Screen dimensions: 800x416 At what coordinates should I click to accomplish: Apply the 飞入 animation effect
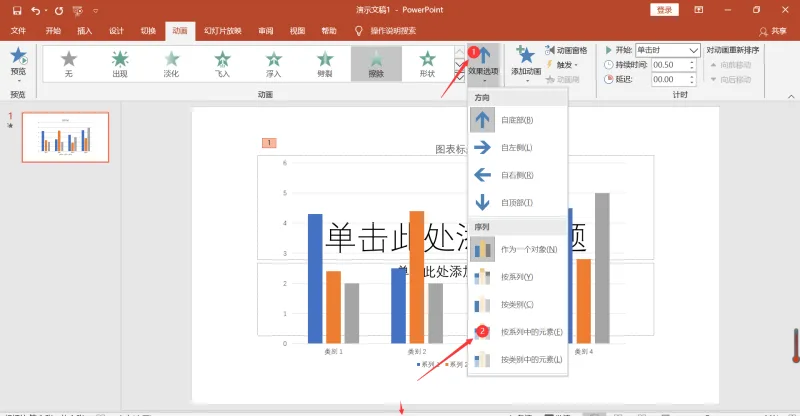(222, 63)
